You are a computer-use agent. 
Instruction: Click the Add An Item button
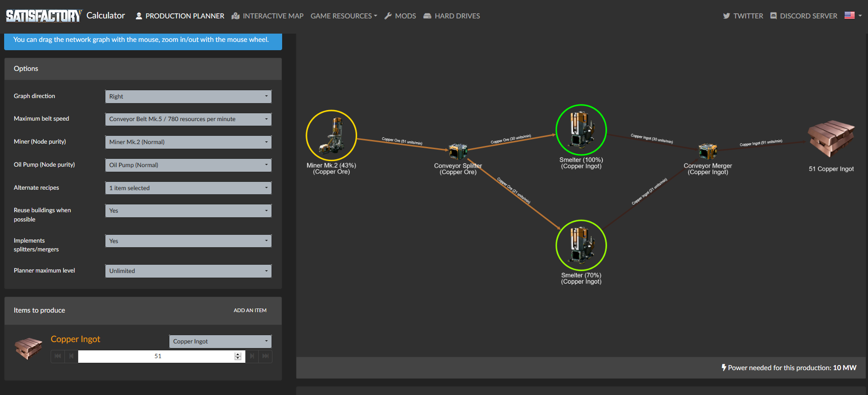(x=250, y=310)
